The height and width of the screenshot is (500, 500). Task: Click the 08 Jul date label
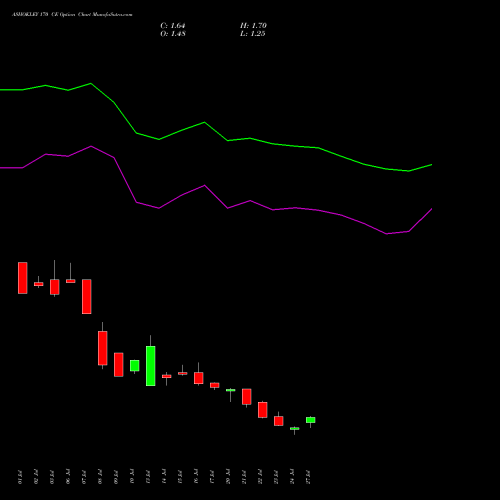100,477
